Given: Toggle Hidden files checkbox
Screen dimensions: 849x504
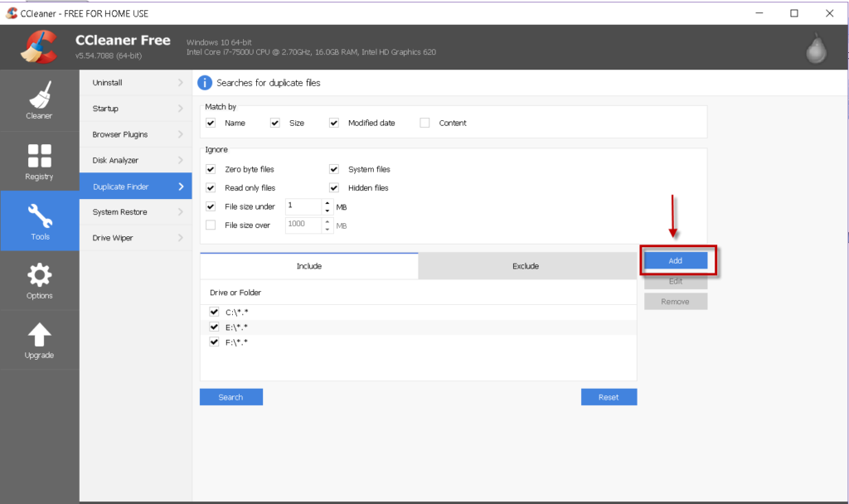Looking at the screenshot, I should 334,188.
